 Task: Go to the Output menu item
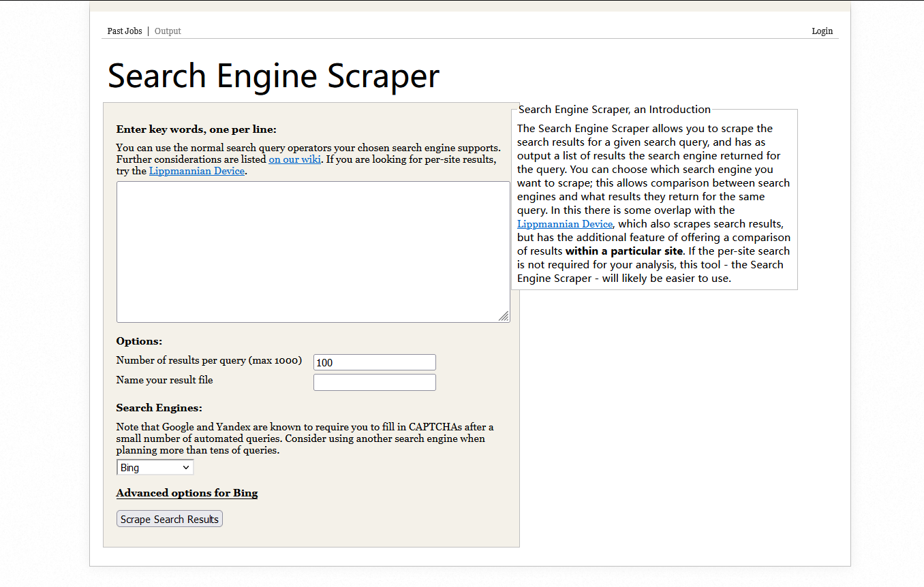(x=168, y=31)
